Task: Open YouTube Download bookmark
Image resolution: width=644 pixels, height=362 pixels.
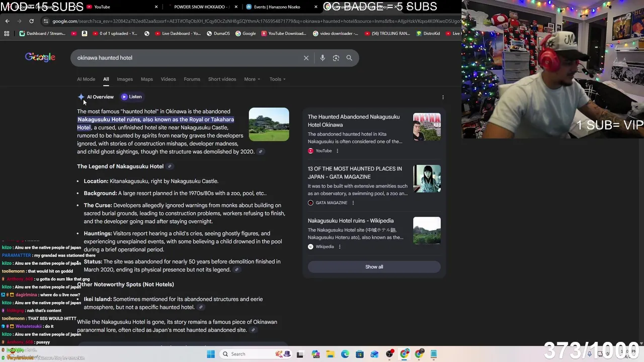Action: coord(283,34)
